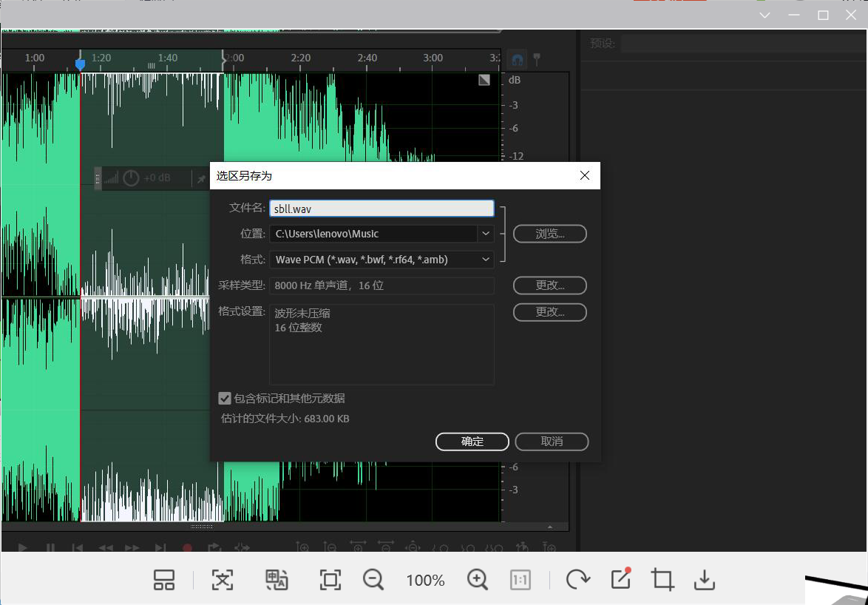868x605 pixels.
Task: Click the fit-to-window icon in viewer toolbar
Action: point(330,580)
